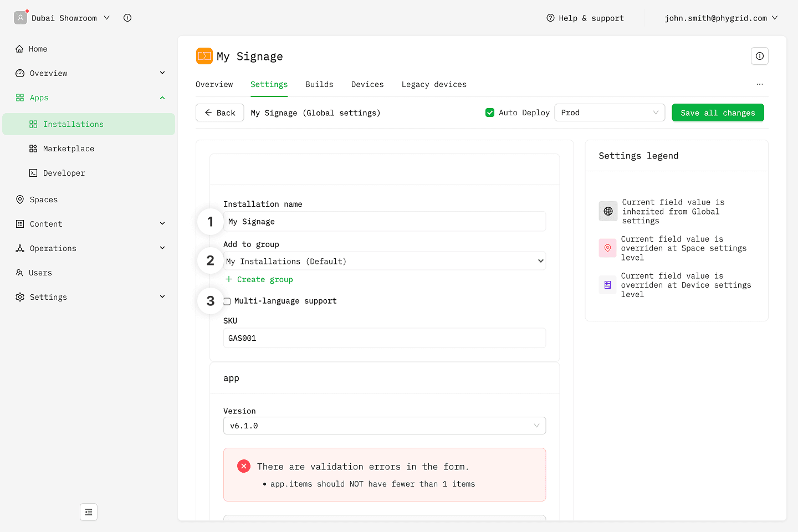The height and width of the screenshot is (532, 798).
Task: Open the Prod environment dropdown
Action: point(609,112)
